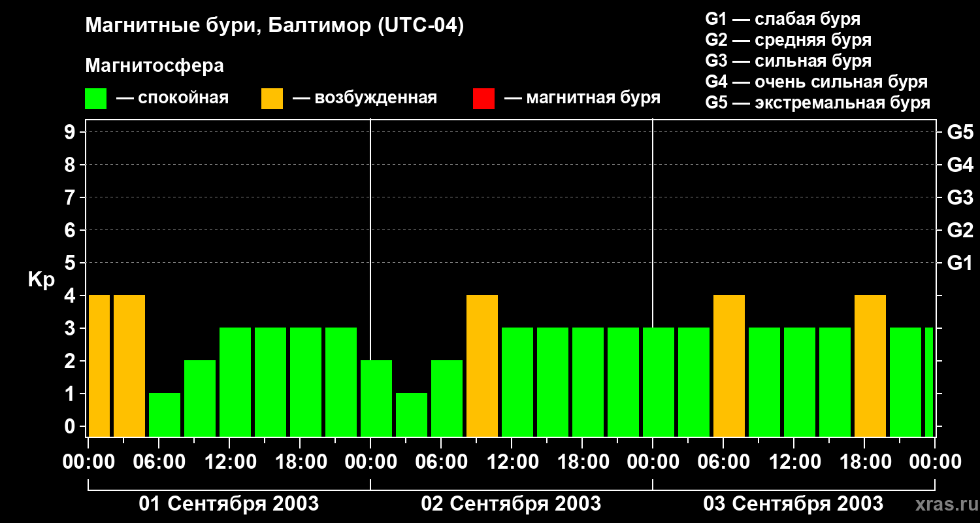Click the Kp 1 bar on 01 September
Image resolution: width=980 pixels, height=523 pixels.
(165, 414)
